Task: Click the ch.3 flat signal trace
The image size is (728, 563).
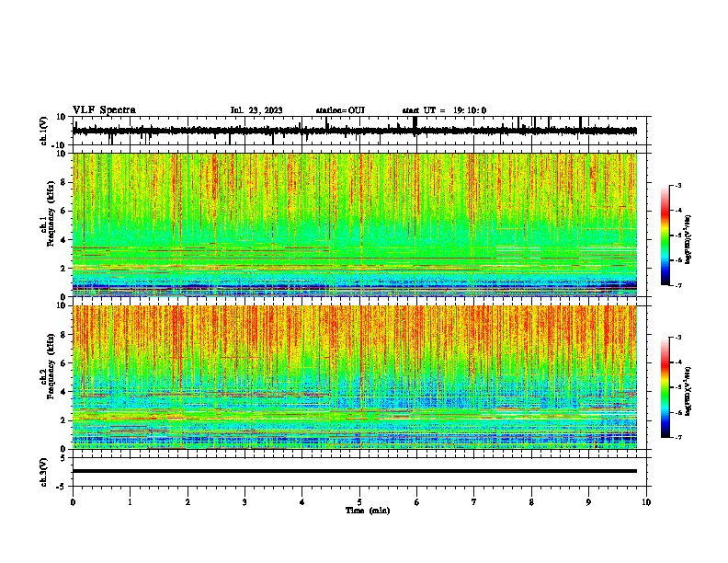Action: (355, 471)
